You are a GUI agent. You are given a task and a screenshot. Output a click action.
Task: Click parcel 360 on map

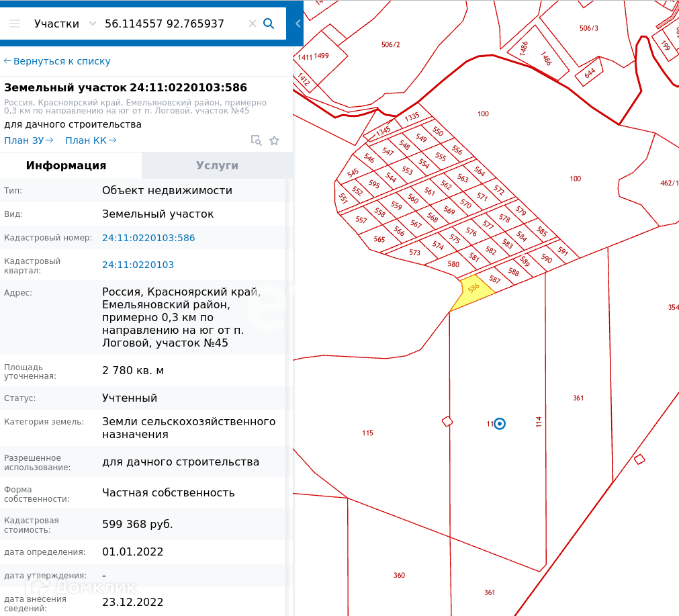(399, 575)
